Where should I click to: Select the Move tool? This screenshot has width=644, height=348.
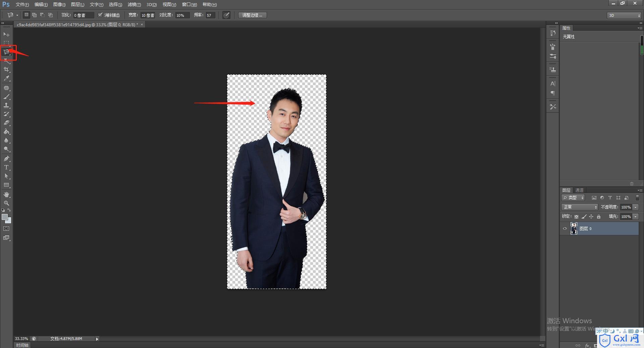pyautogui.click(x=6, y=35)
